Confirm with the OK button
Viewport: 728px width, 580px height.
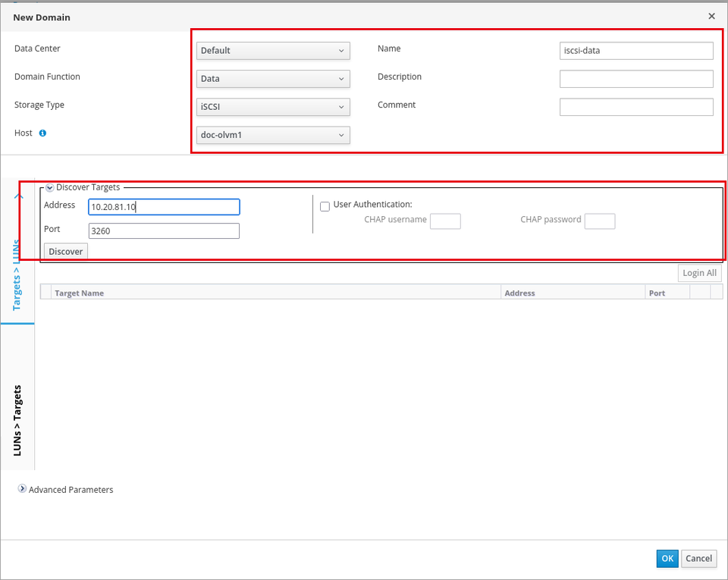pos(667,559)
